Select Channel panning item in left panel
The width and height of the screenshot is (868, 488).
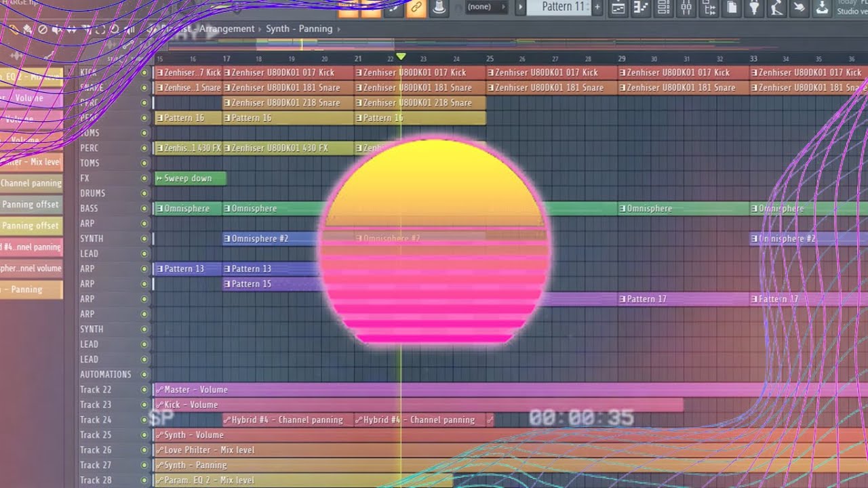[31, 183]
